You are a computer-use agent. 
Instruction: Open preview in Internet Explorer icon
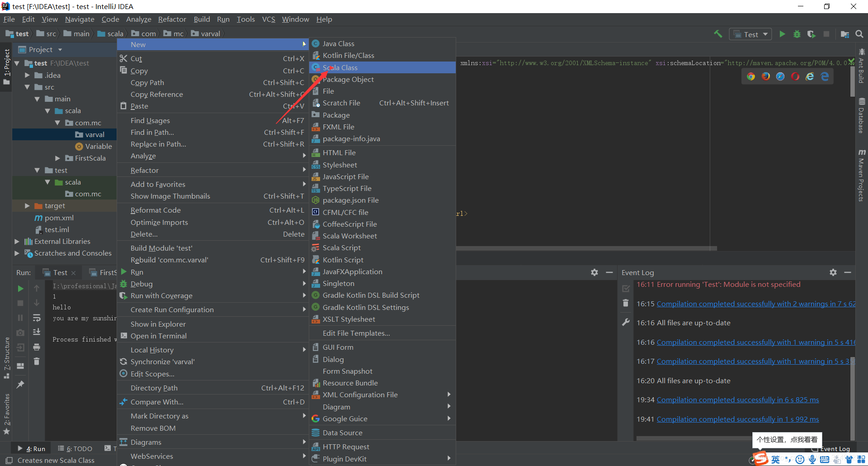click(x=810, y=76)
